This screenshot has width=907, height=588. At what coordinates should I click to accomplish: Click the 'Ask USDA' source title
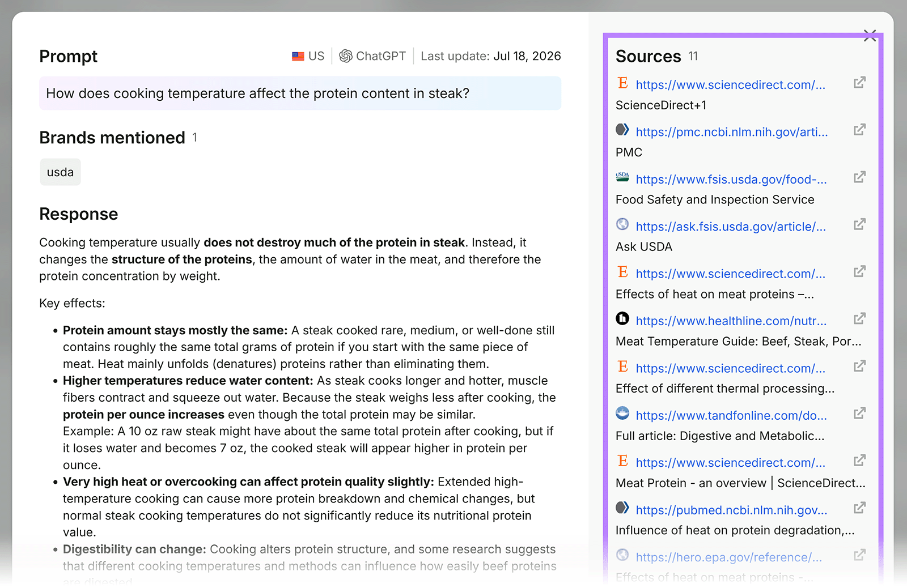coord(644,247)
